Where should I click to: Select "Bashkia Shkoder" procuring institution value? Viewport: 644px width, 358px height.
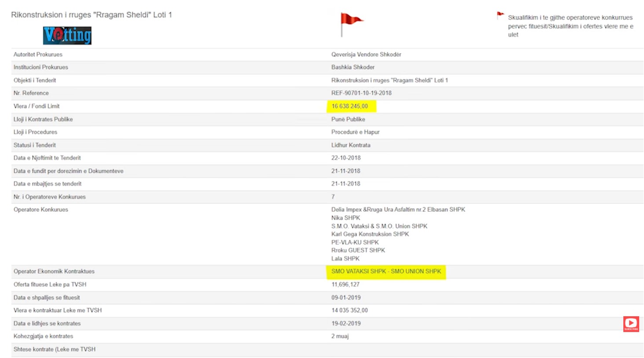tap(353, 67)
